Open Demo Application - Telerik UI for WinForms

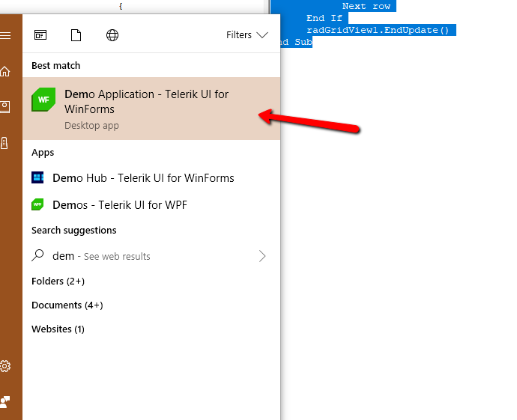coord(146,102)
